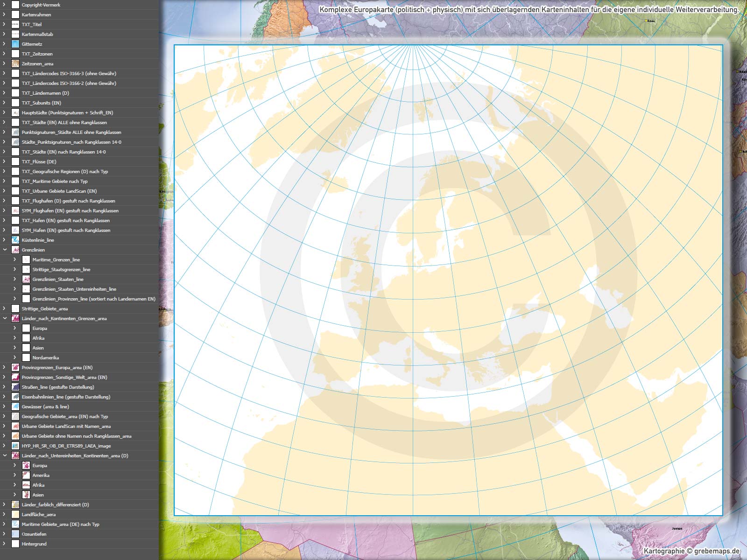Select the Hintergrund layer name
Viewport: 747px width, 560px height.
click(34, 544)
